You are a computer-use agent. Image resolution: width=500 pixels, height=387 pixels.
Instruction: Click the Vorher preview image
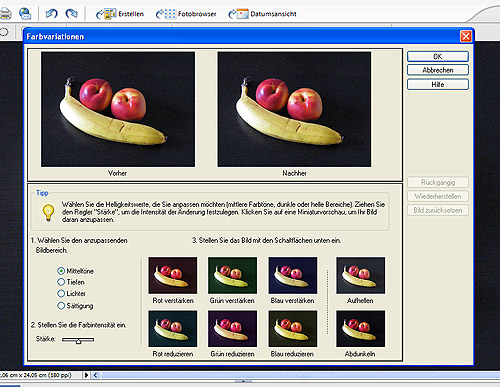pos(118,109)
